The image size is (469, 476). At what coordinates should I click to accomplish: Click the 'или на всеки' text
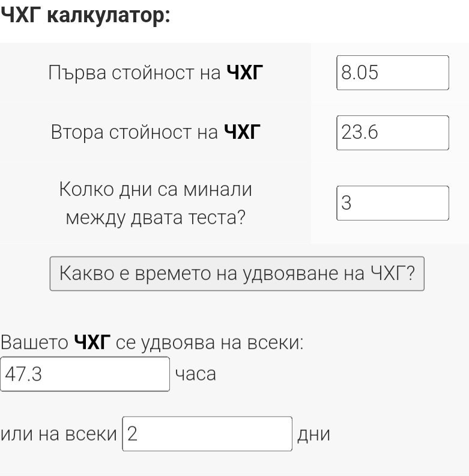[x=59, y=434]
